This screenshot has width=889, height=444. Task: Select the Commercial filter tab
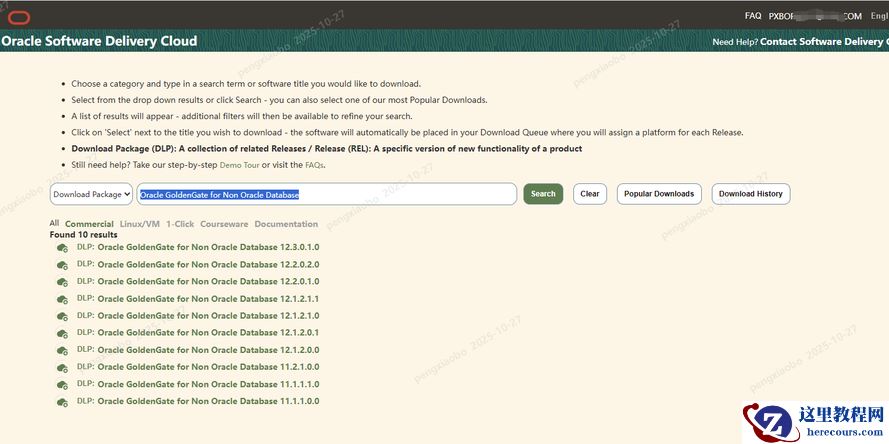click(89, 224)
